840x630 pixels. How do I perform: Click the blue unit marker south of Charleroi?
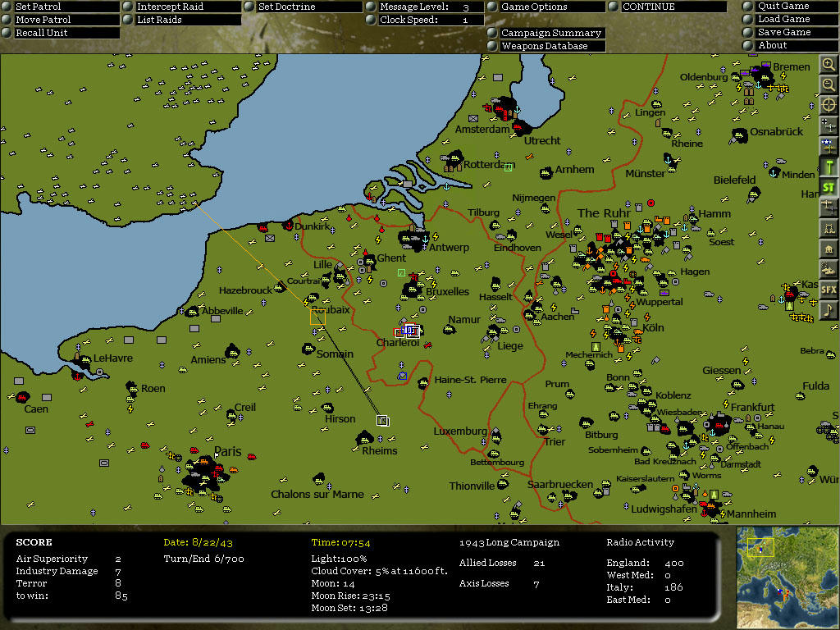[402, 376]
